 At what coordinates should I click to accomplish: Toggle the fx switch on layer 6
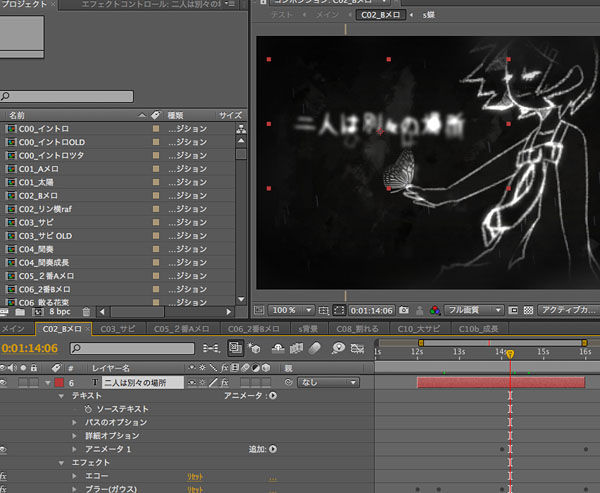[224, 382]
